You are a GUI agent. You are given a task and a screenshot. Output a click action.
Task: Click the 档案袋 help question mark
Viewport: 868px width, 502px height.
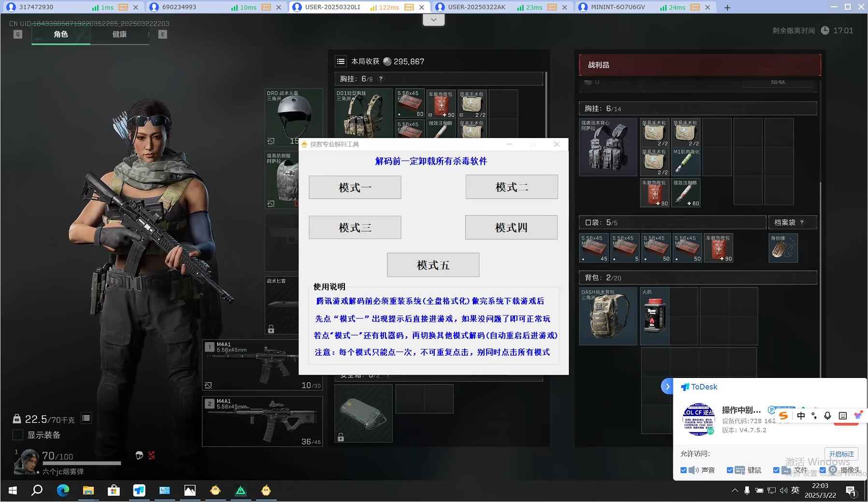pyautogui.click(x=802, y=223)
